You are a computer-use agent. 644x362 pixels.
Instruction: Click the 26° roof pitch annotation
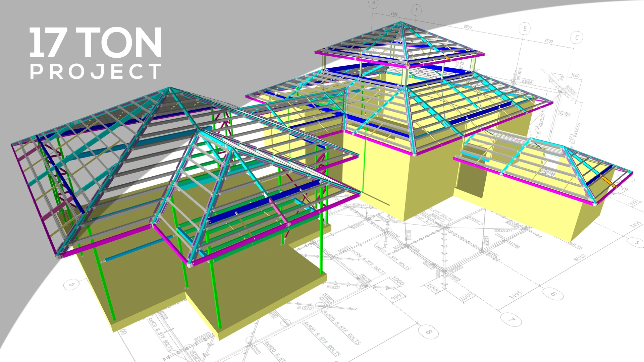pos(562,78)
